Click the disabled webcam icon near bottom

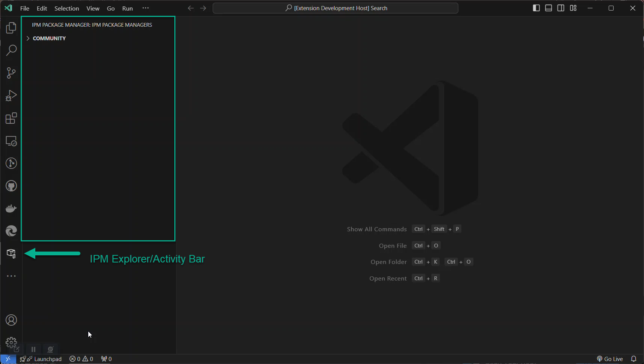point(51,349)
